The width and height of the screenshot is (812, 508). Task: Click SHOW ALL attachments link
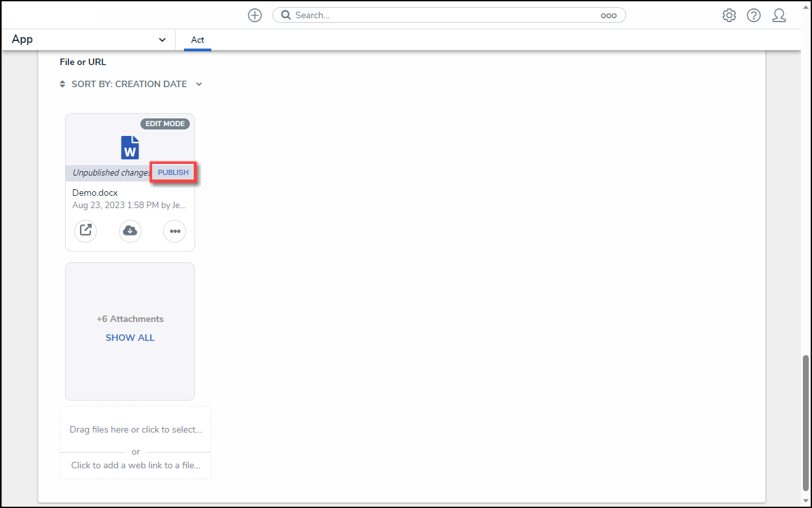tap(130, 338)
